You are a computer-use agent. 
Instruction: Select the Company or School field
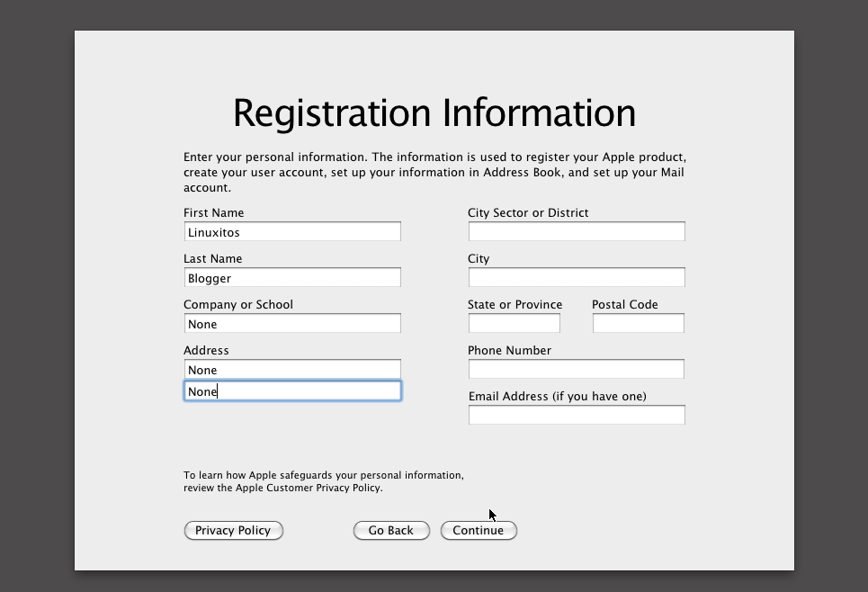292,323
